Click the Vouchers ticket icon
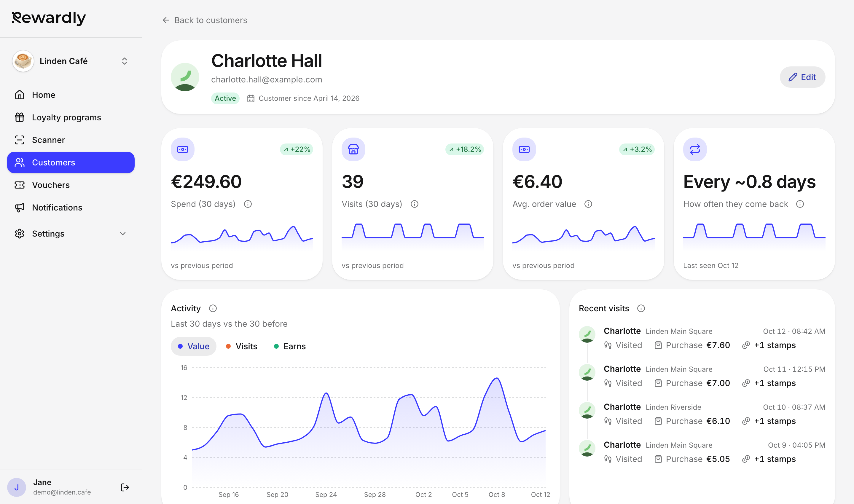Image resolution: width=854 pixels, height=504 pixels. [x=20, y=185]
